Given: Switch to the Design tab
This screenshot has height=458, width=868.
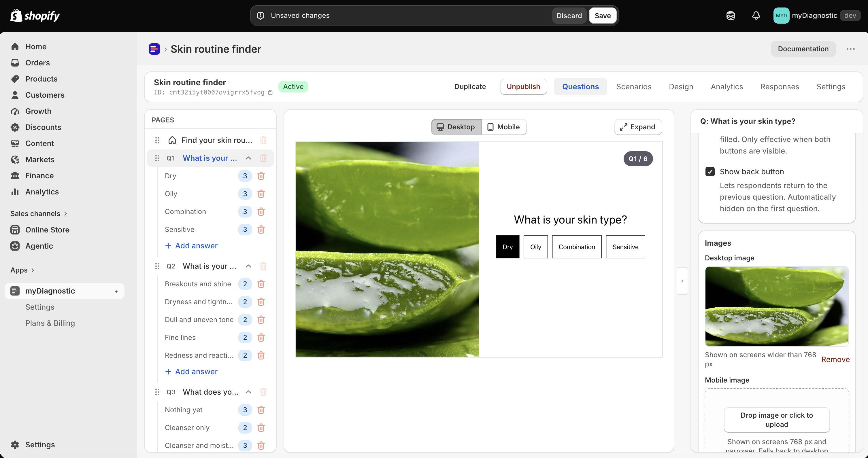Looking at the screenshot, I should (x=681, y=86).
